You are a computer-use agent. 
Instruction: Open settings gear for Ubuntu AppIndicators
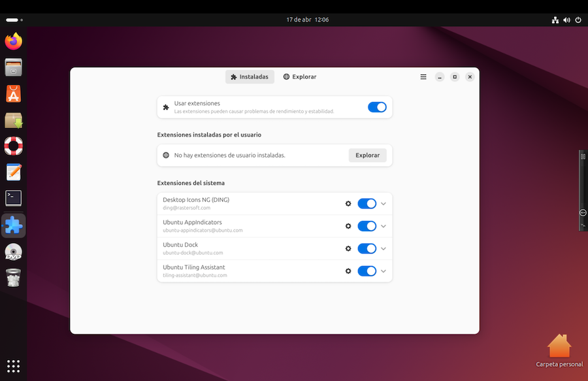[x=348, y=226]
